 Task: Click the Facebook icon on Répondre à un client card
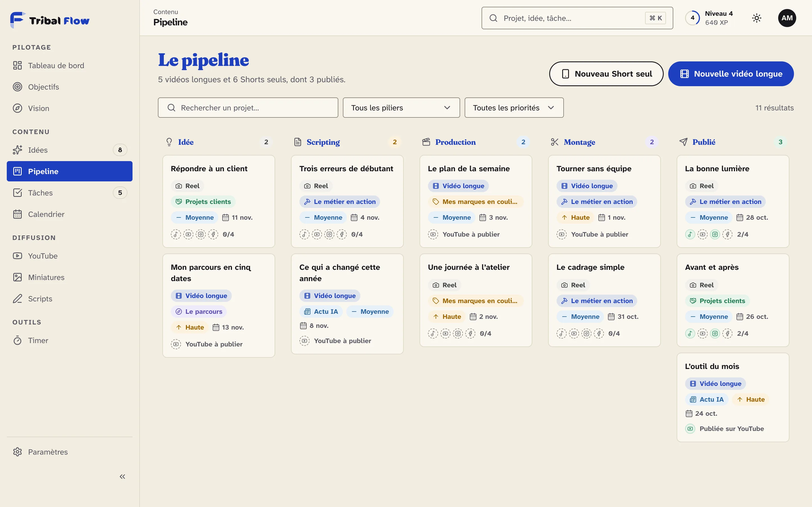[213, 234]
